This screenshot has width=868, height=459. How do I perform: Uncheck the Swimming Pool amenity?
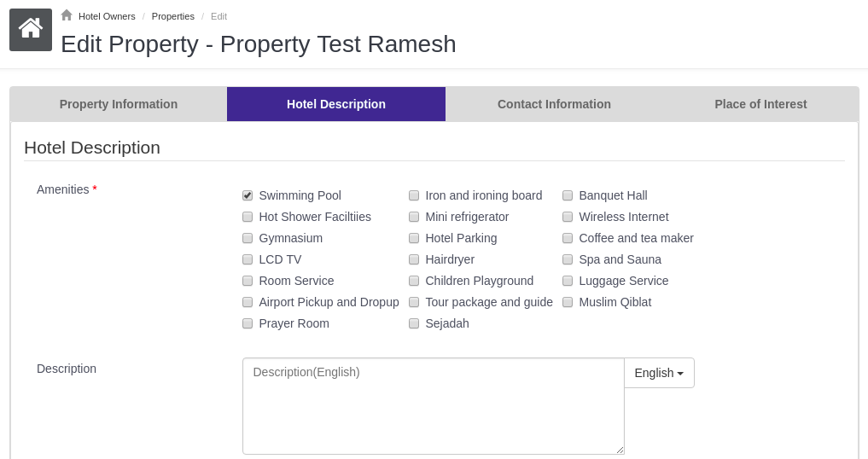pyautogui.click(x=248, y=195)
